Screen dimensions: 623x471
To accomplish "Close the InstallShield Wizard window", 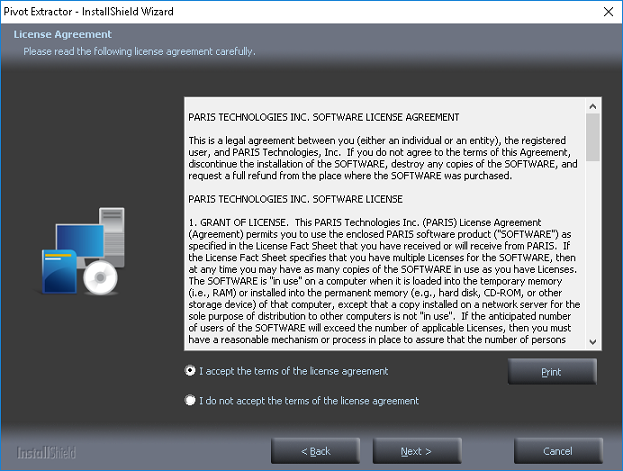I will point(608,12).
